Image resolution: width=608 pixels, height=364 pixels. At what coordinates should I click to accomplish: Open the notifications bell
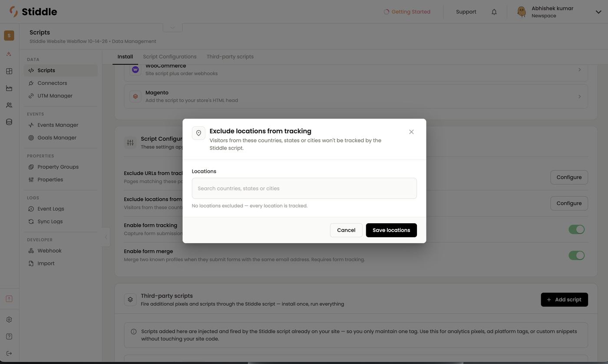tap(494, 12)
